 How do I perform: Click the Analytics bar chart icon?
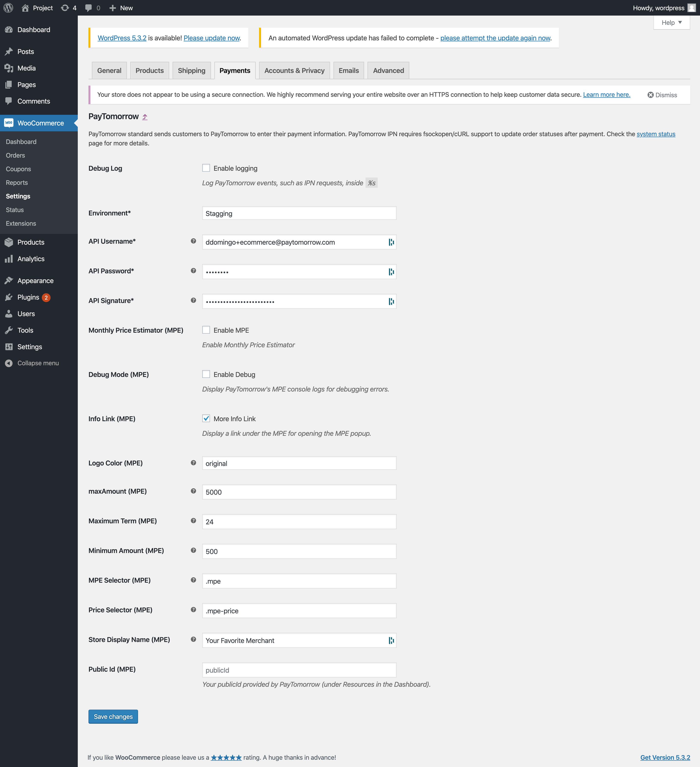[9, 259]
